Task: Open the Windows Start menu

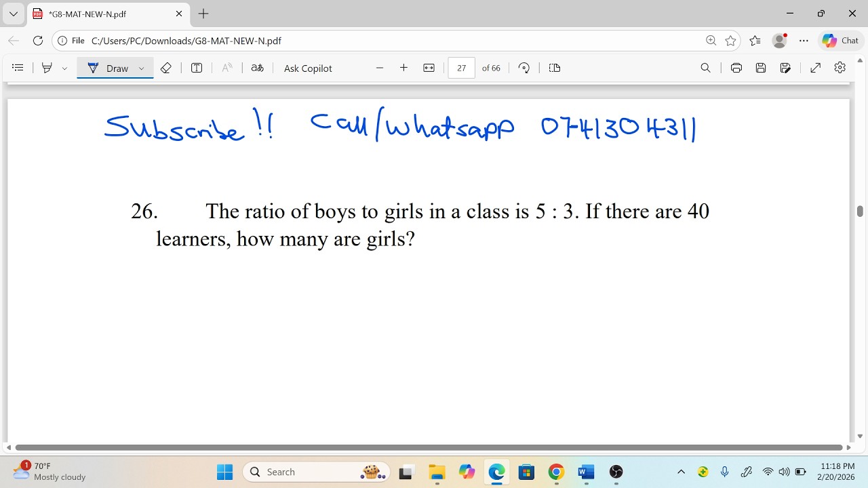Action: tap(224, 472)
